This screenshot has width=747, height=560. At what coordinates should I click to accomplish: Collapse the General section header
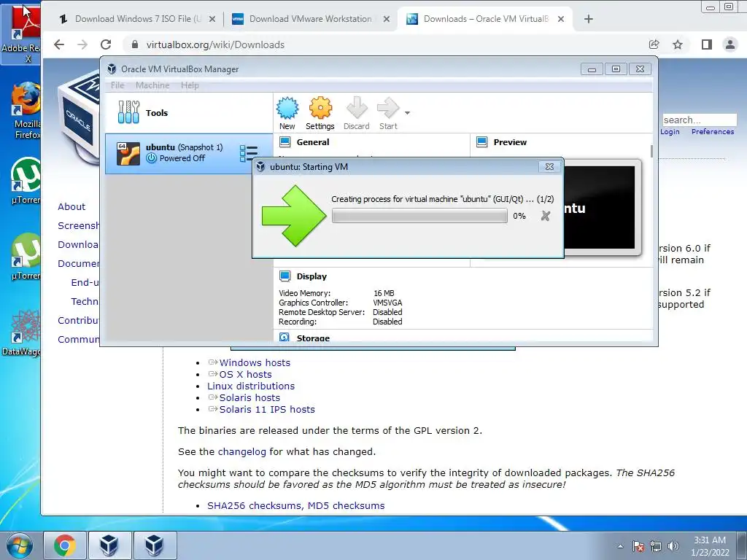[x=313, y=142]
